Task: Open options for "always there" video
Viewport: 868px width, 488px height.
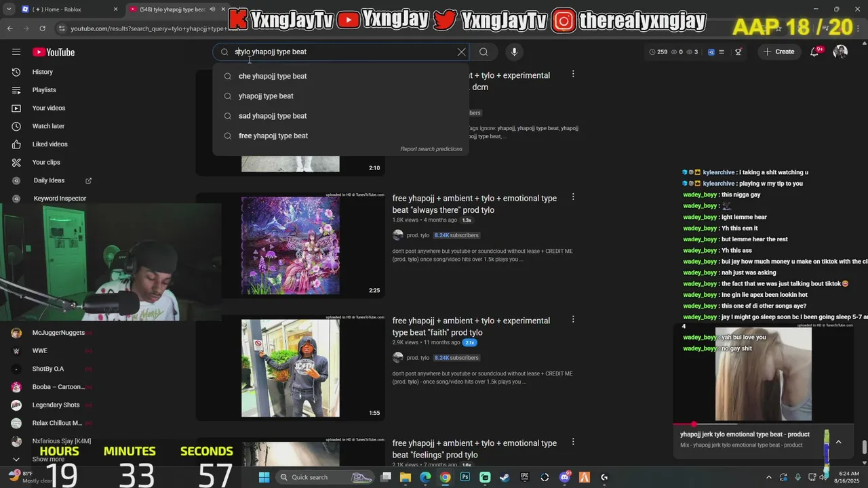Action: (573, 197)
